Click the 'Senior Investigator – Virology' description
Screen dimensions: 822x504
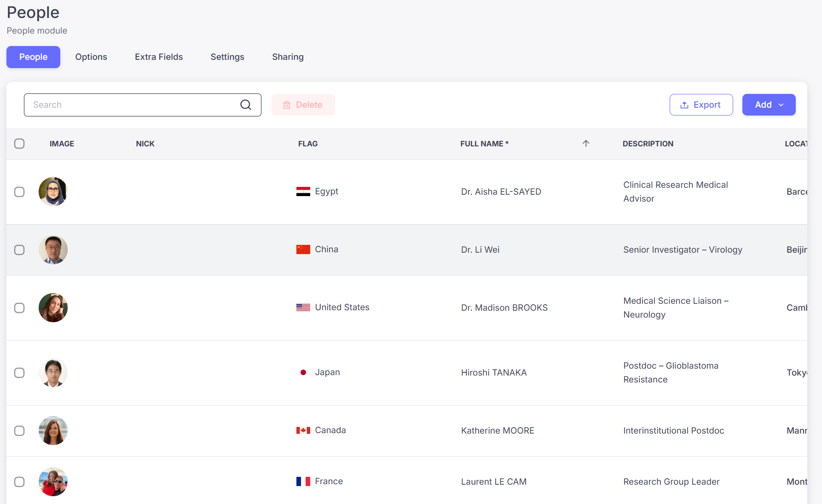click(683, 250)
